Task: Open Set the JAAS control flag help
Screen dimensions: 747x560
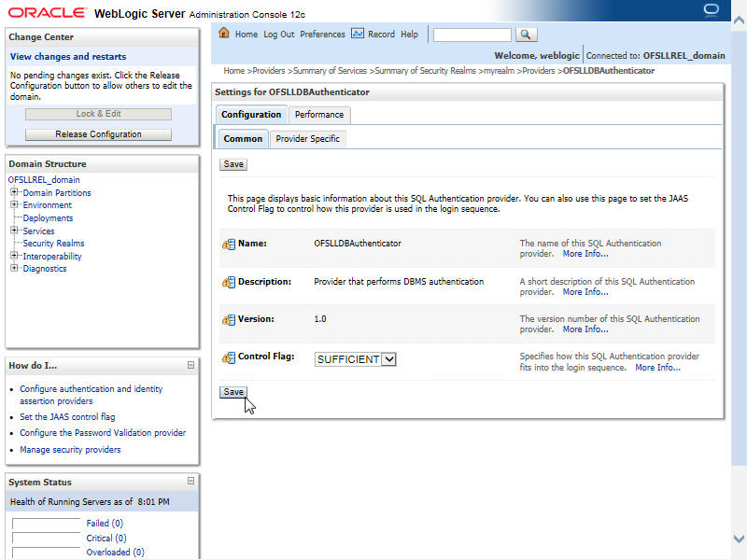Action: pyautogui.click(x=67, y=417)
